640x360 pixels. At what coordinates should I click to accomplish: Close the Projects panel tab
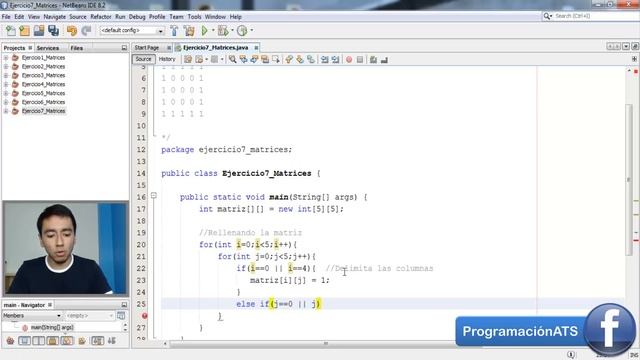(x=30, y=48)
